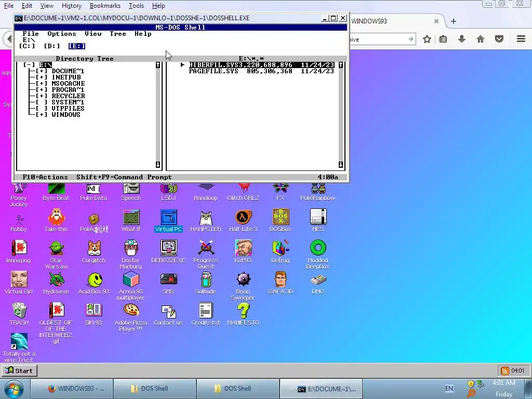Launch Progress Quest icon
The image size is (532, 399).
[206, 255]
